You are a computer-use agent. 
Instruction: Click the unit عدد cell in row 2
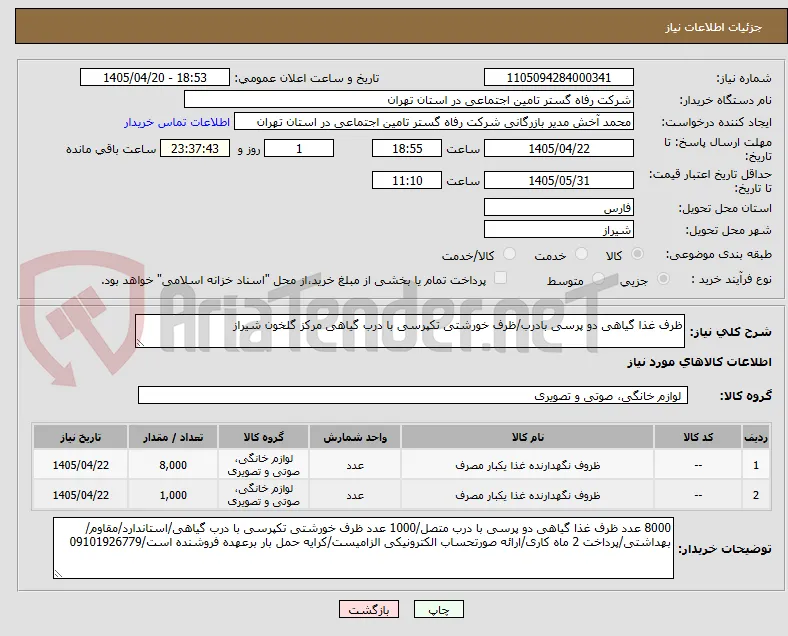point(355,495)
